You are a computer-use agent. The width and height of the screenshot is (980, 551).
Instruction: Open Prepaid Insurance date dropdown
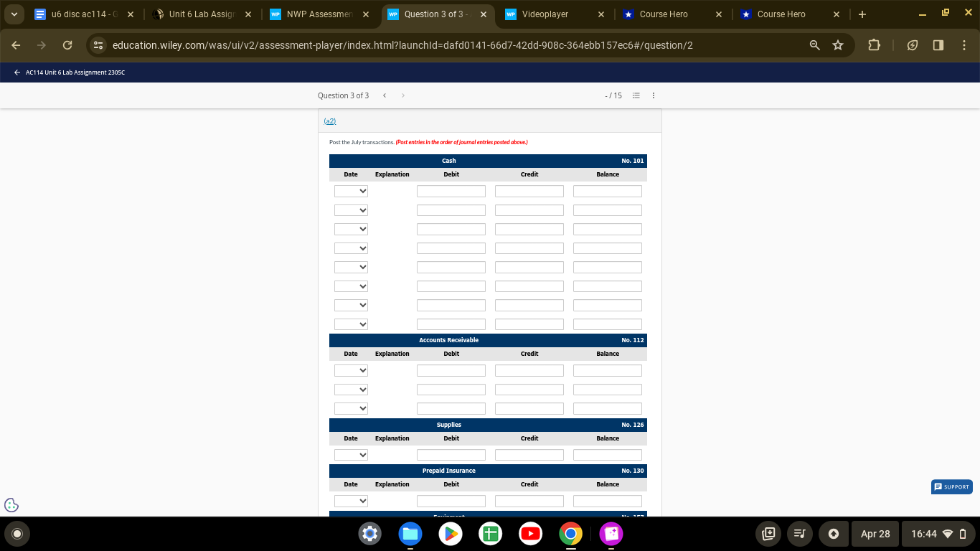pos(352,501)
